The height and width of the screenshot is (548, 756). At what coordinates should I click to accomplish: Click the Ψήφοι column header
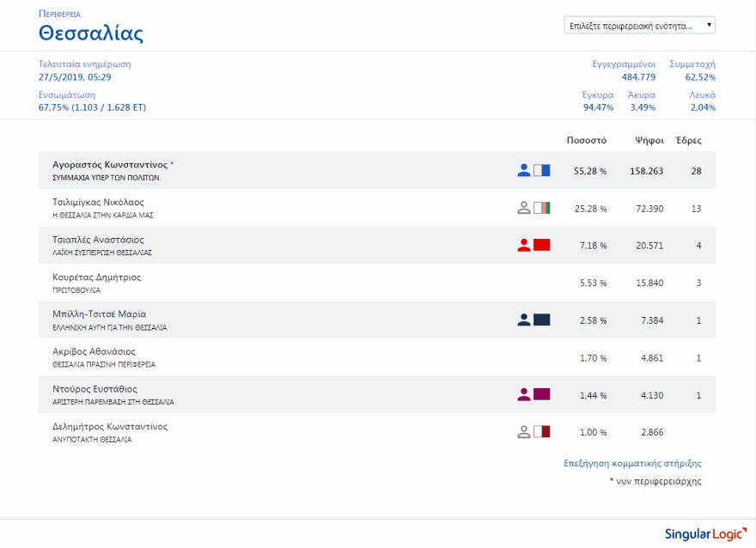[649, 140]
